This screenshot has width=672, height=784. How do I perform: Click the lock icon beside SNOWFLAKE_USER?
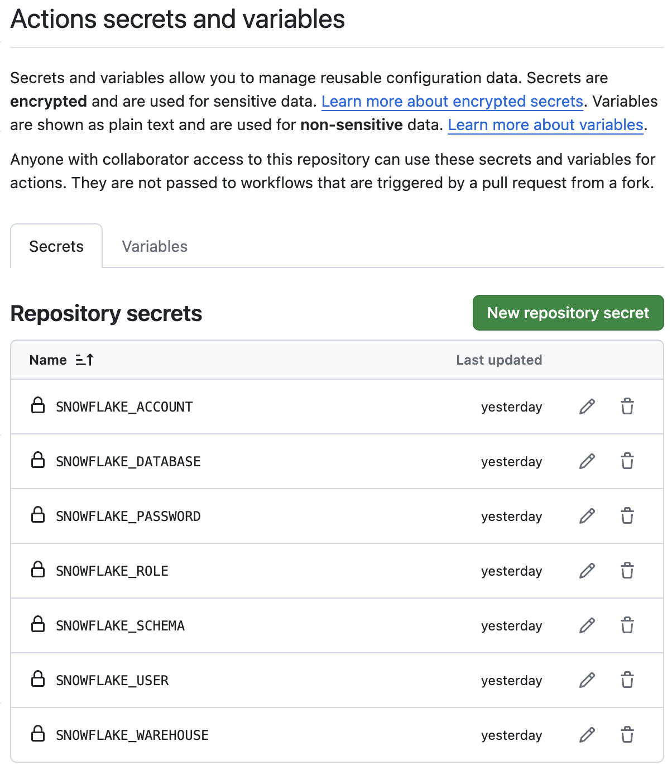click(x=38, y=679)
